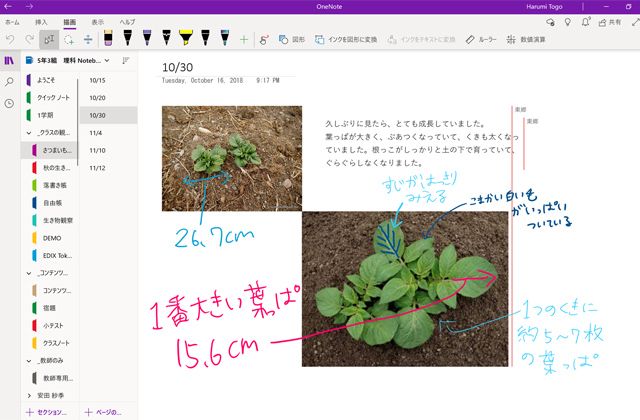Open the 小テスト section
640x420 pixels.
(x=49, y=326)
